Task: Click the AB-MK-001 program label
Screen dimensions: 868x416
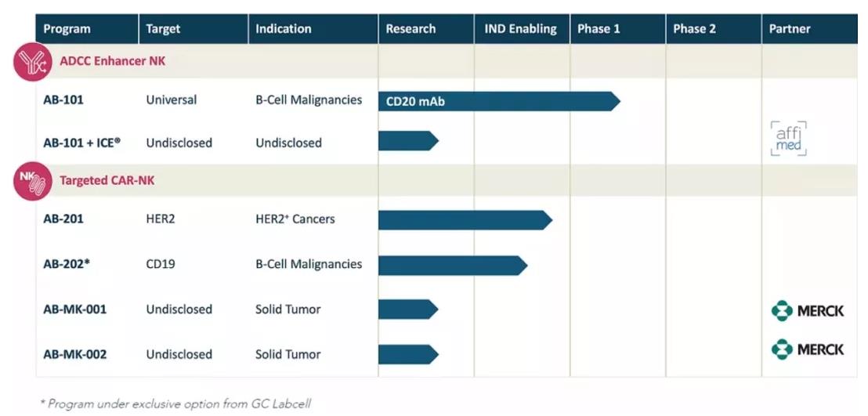Action: pos(75,309)
